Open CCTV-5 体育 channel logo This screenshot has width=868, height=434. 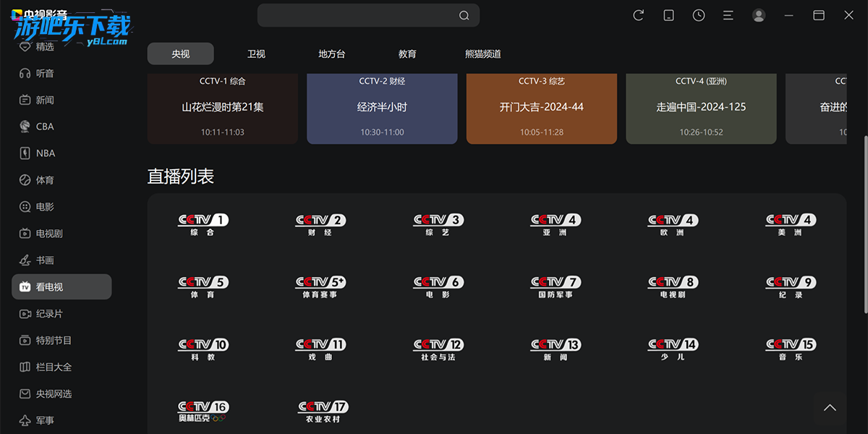point(203,286)
